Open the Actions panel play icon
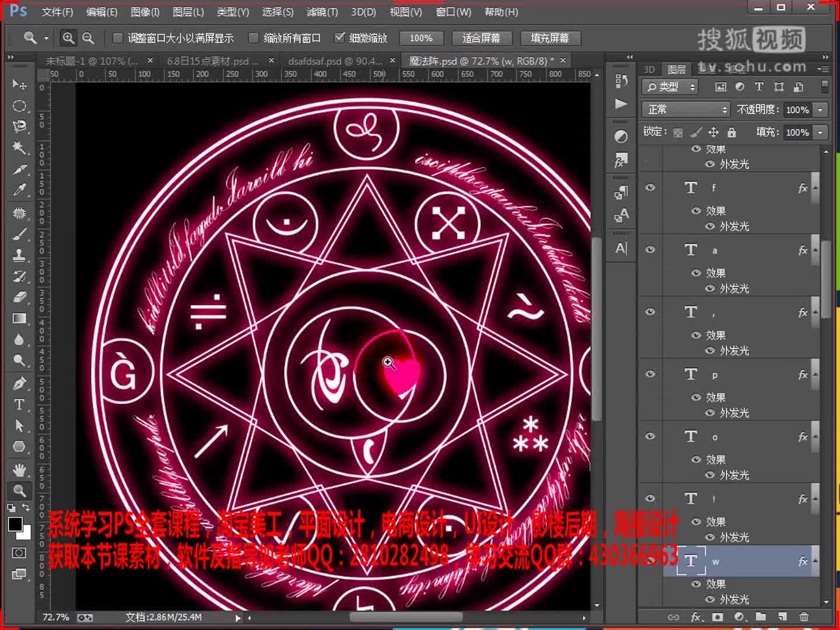This screenshot has height=630, width=840. (621, 104)
